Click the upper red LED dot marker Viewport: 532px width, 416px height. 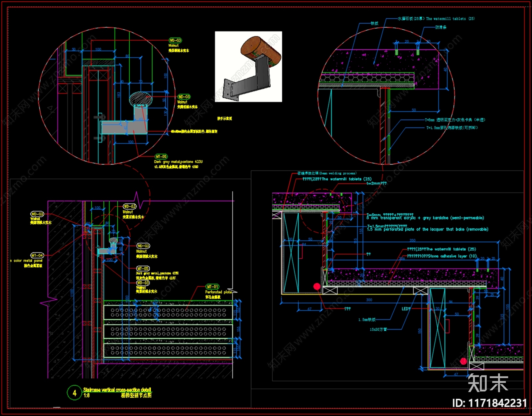[317, 287]
